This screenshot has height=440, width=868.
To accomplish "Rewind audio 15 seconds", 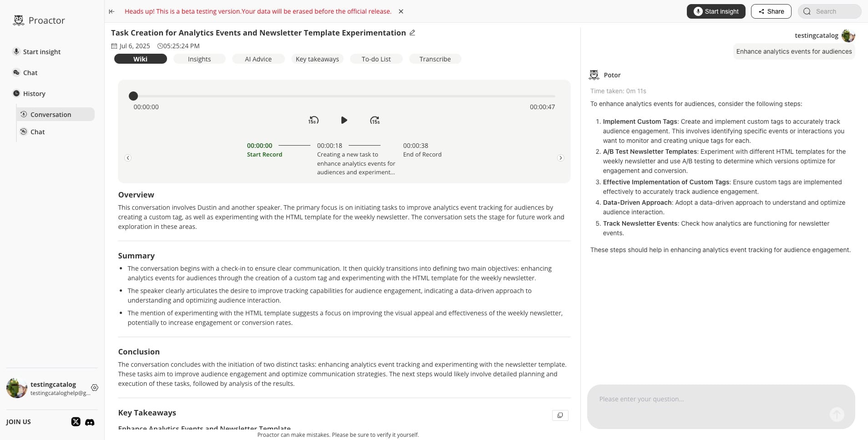I will (313, 120).
